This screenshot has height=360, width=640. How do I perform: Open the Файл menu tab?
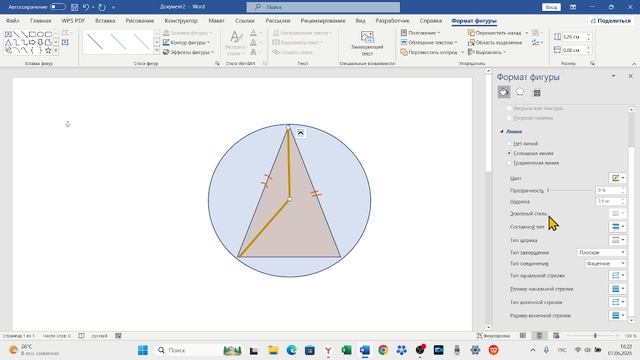point(13,20)
